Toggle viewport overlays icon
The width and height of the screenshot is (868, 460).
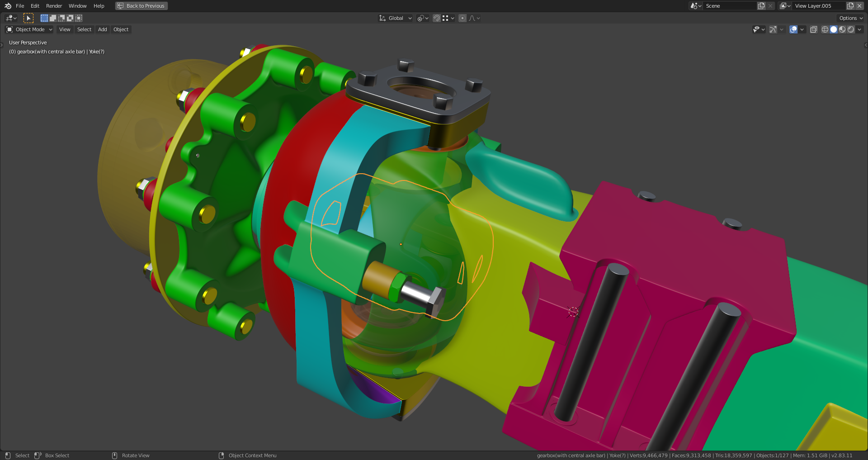coord(793,29)
